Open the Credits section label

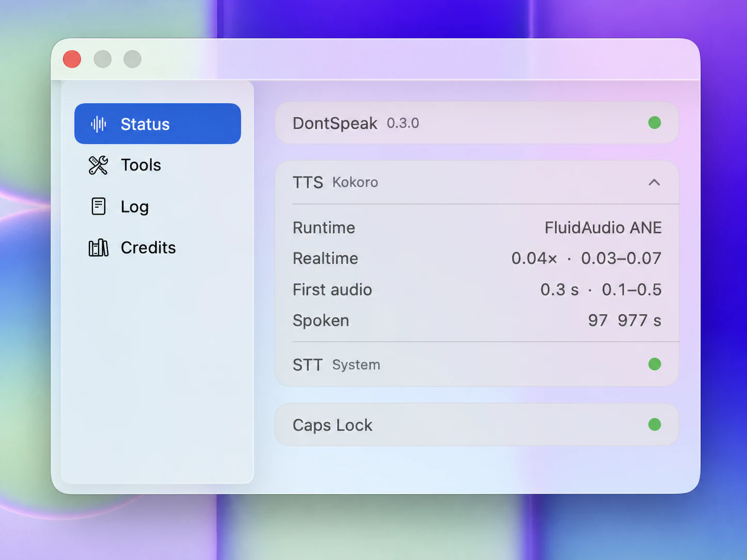pyautogui.click(x=148, y=248)
